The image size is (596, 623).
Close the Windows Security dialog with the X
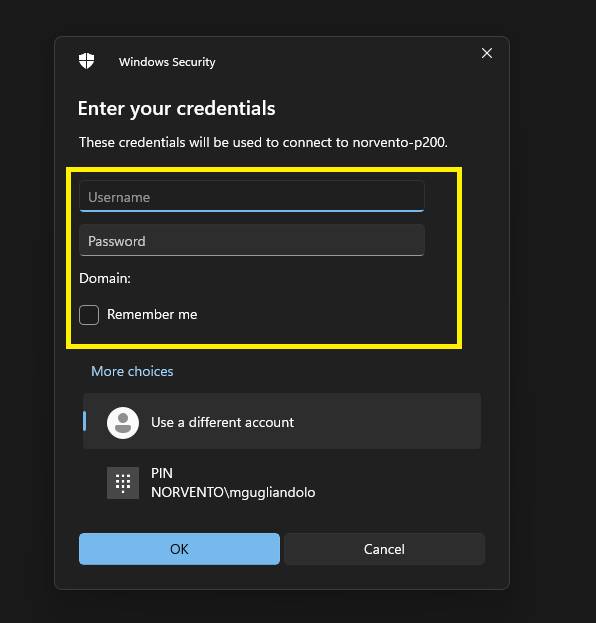pos(487,53)
